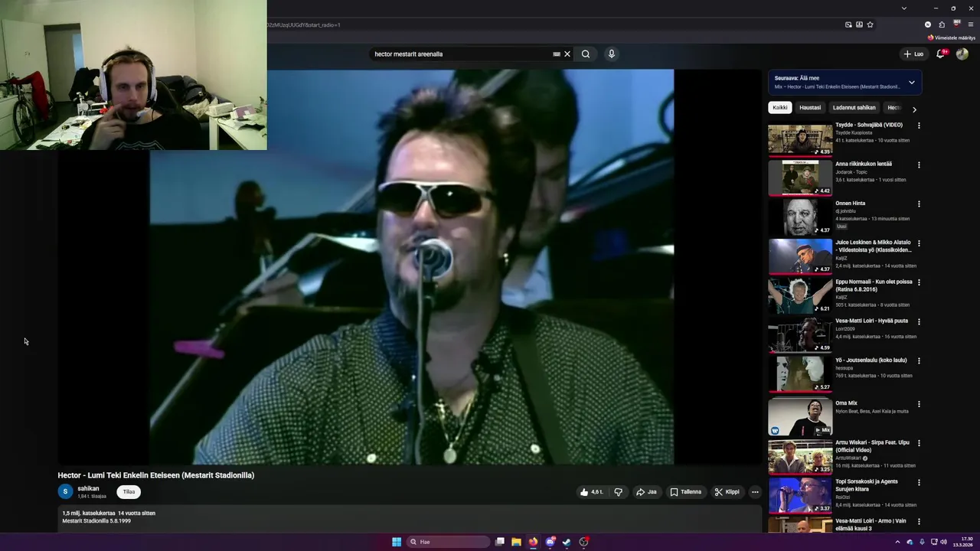Image resolution: width=980 pixels, height=551 pixels.
Task: Open taskbar volume control
Action: 943,542
